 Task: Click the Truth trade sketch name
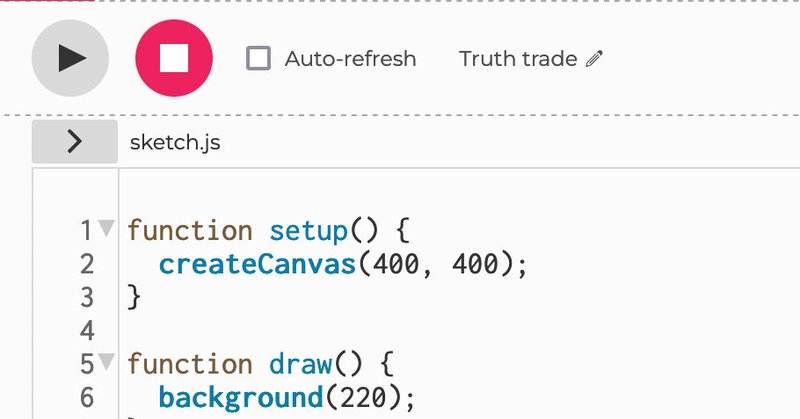tap(518, 59)
